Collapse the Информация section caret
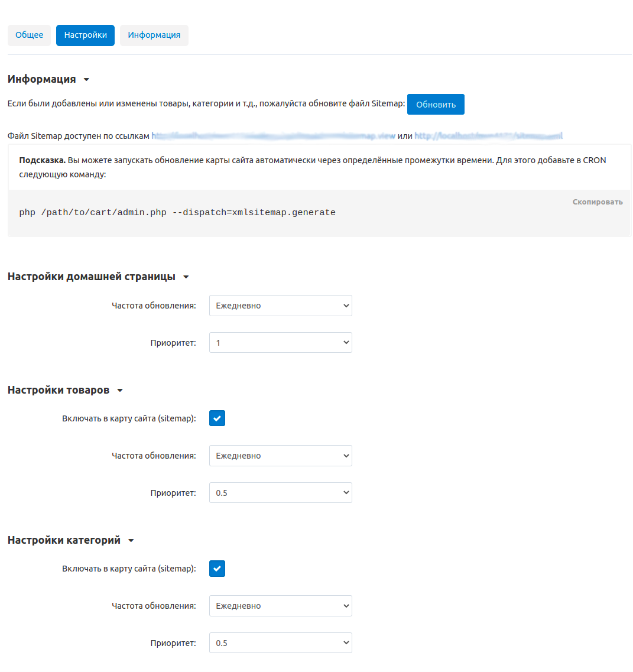The width and height of the screenshot is (633, 672). pyautogui.click(x=86, y=80)
